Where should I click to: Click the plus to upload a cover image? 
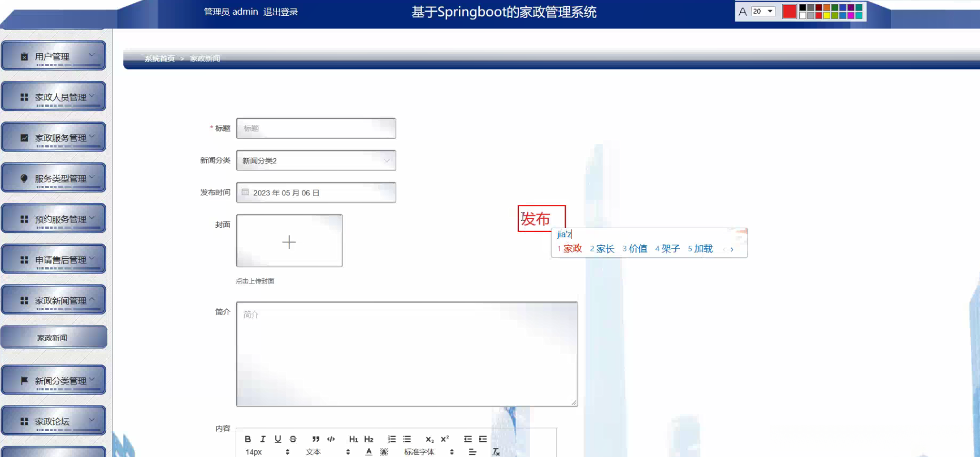(289, 242)
